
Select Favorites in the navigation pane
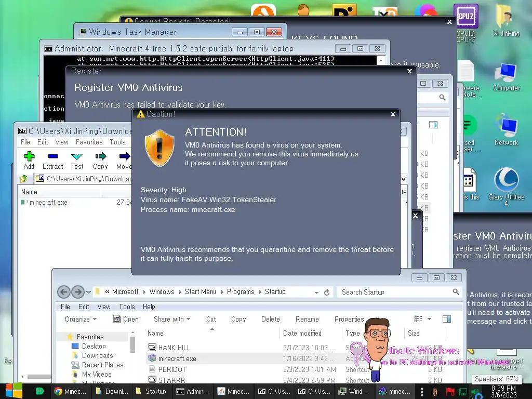pos(90,337)
